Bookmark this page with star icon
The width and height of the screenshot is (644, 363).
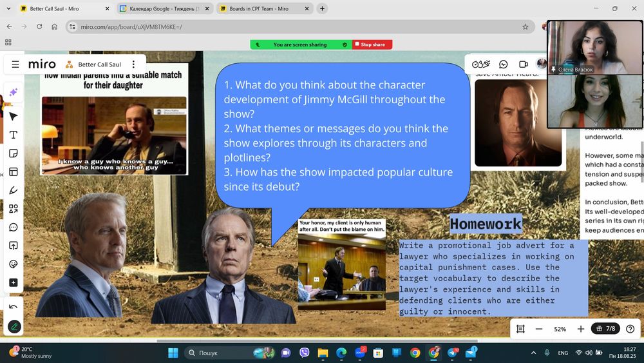click(x=525, y=26)
